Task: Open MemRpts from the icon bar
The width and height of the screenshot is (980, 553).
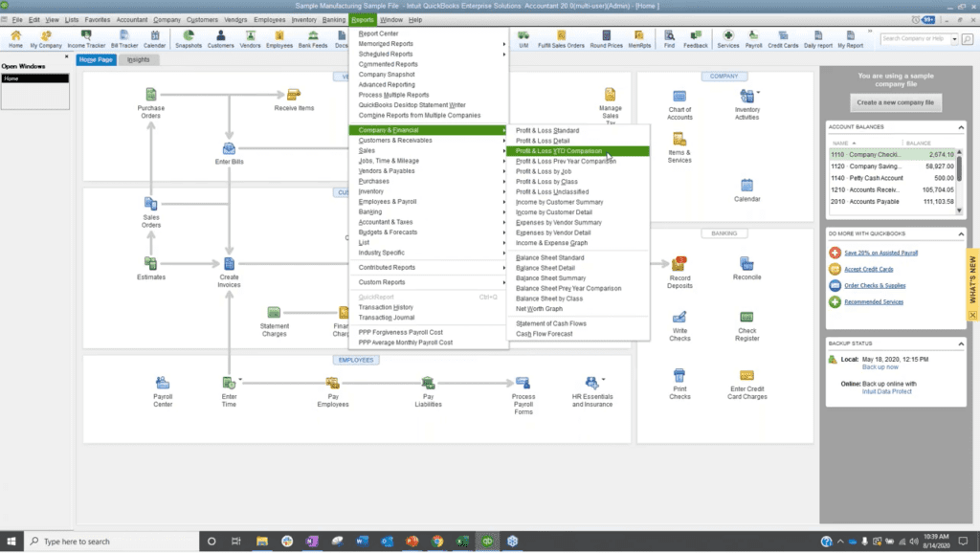Action: [x=638, y=38]
